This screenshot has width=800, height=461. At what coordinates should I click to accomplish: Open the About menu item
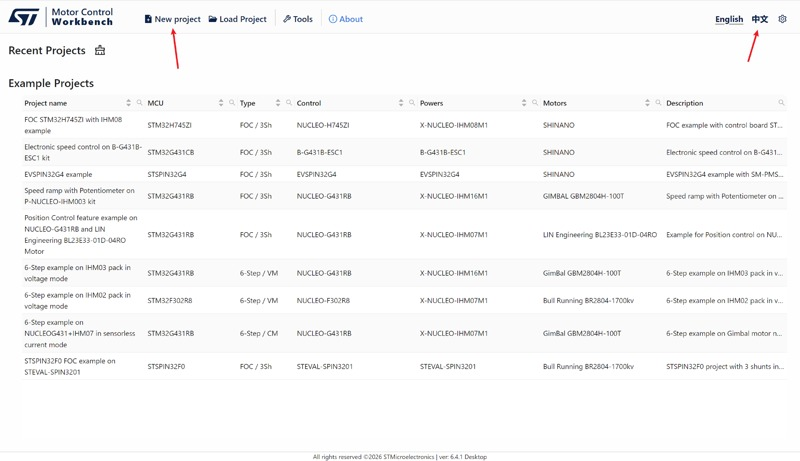345,19
